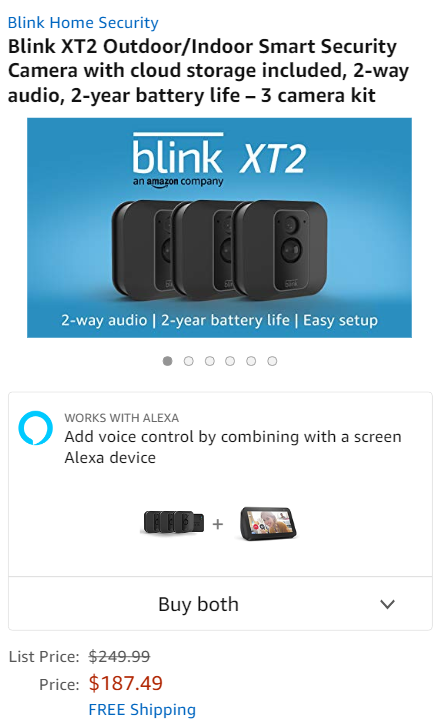Tap the main Blink XT2 product image

(219, 227)
